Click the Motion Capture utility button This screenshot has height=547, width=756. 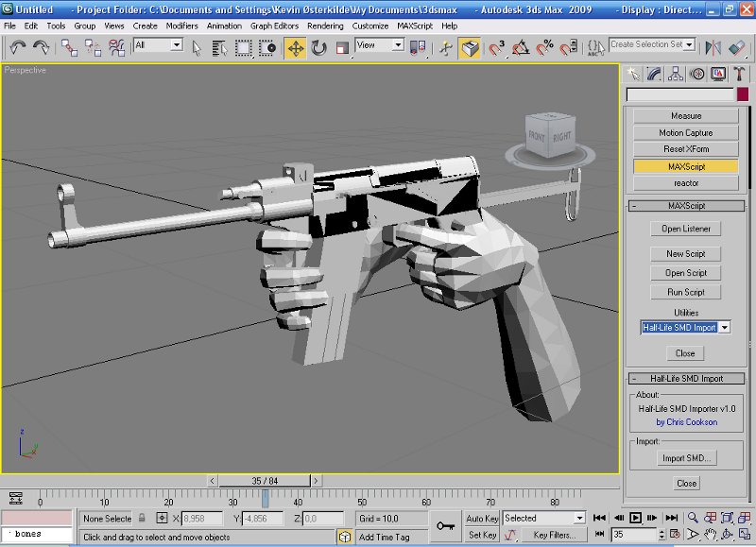click(686, 133)
